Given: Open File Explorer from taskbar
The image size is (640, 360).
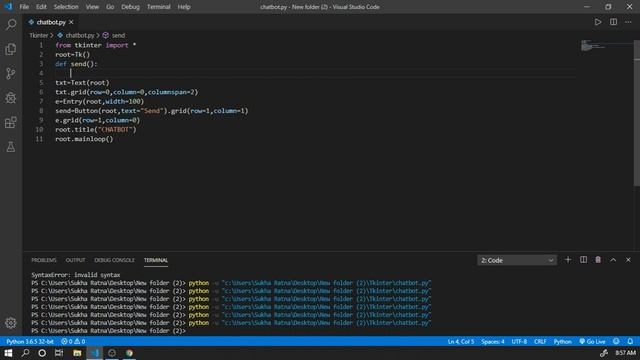Looking at the screenshot, I should (x=77, y=353).
